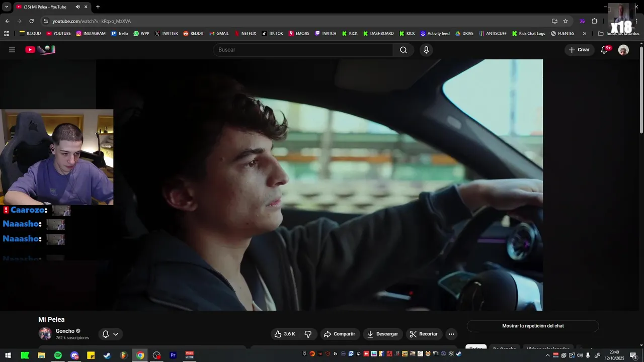Open the GMAIL bookmark
This screenshot has height=362, width=644.
click(219, 34)
